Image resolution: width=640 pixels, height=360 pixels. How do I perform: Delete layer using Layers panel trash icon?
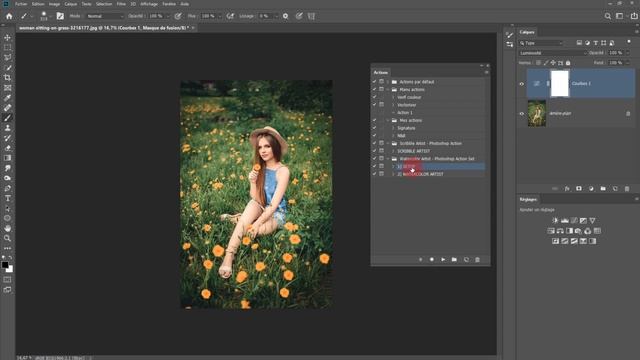point(627,189)
